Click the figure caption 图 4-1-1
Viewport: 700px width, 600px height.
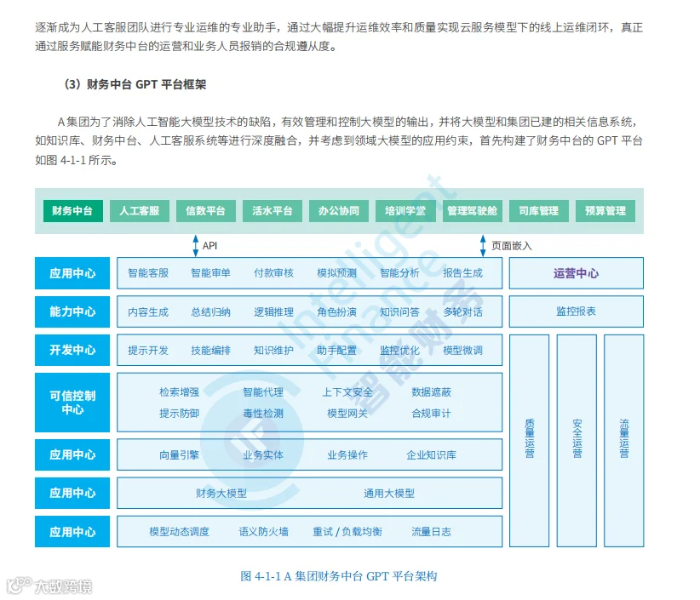(x=339, y=576)
